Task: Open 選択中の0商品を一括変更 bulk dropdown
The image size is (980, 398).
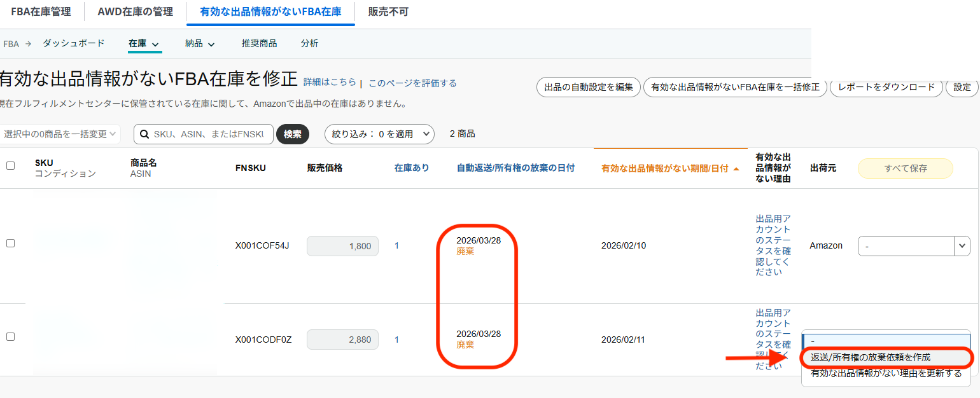Action: click(60, 134)
